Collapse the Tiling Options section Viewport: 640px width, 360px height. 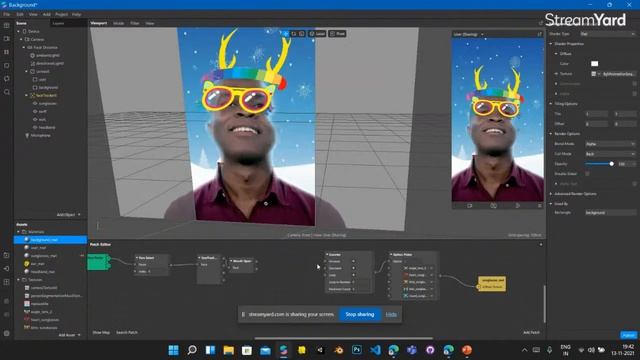(x=551, y=104)
